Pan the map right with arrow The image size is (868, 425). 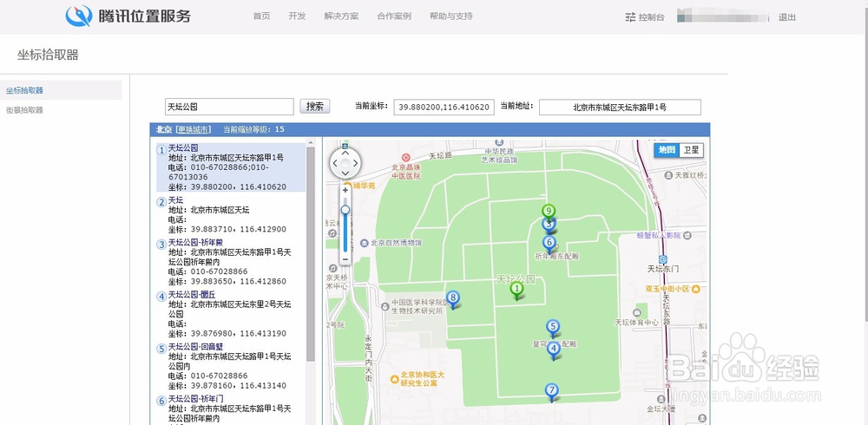[x=356, y=163]
